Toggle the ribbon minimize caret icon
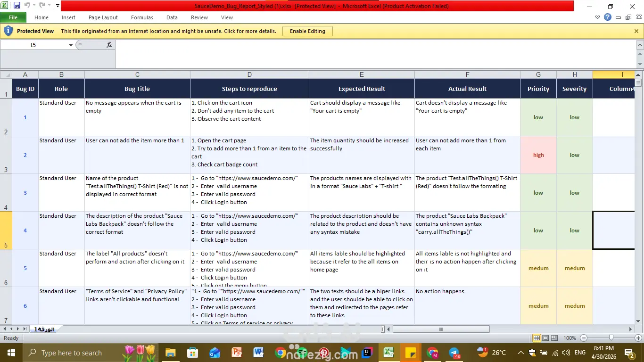Image resolution: width=644 pixels, height=362 pixels. click(x=598, y=17)
